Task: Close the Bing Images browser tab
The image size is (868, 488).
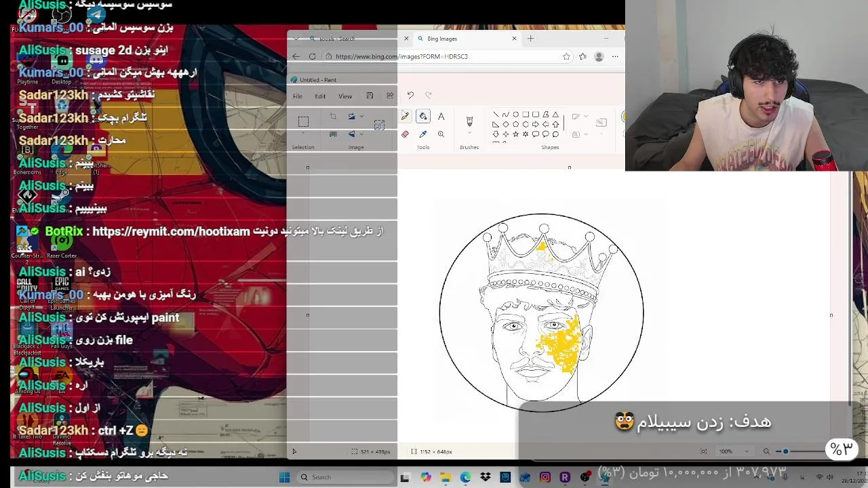Action: (514, 39)
